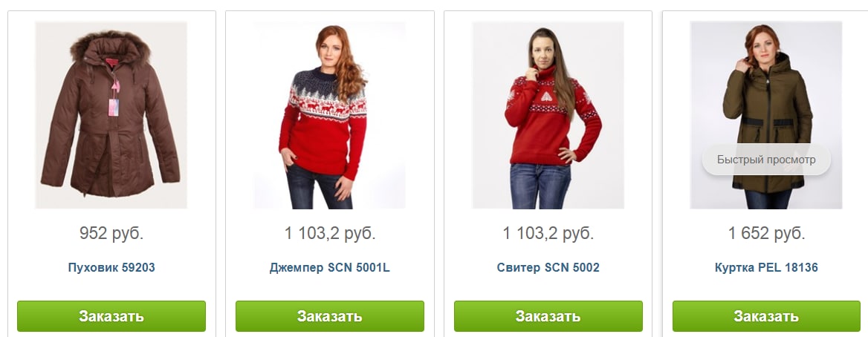Viewport: 868px width, 337px height.
Task: Click the 1 652 руб. price label
Action: point(767,234)
